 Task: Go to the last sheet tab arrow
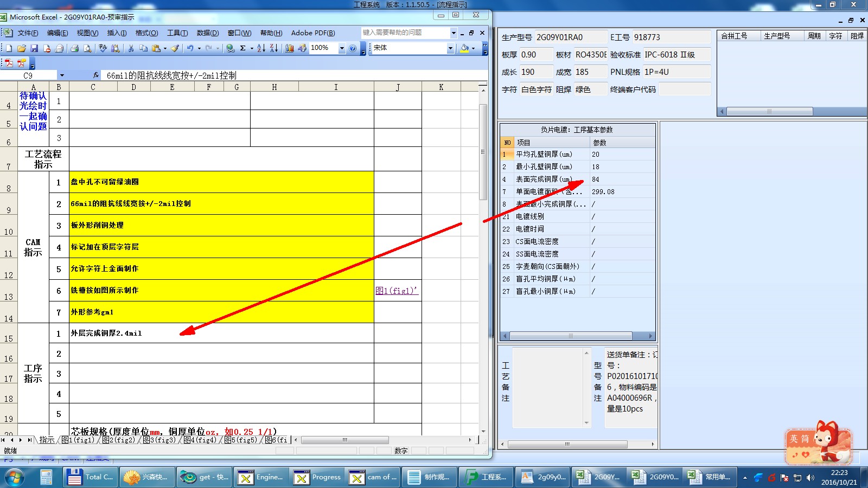[x=30, y=440]
